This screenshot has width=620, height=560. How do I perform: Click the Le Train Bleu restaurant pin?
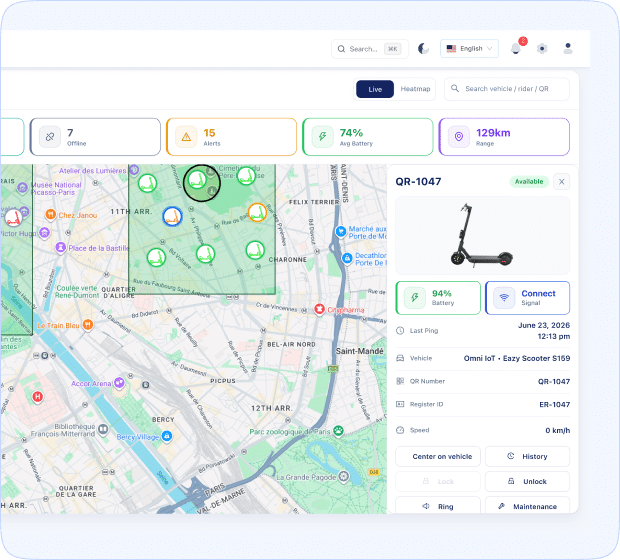[88, 325]
